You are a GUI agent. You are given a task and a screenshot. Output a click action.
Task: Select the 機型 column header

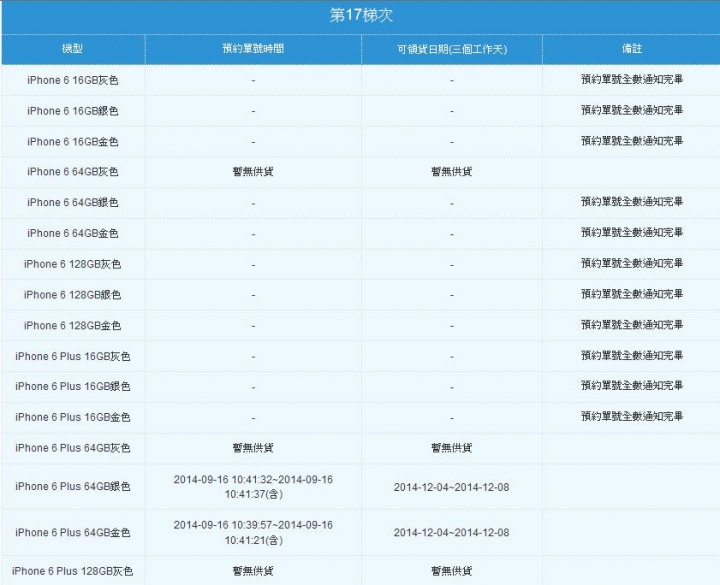click(73, 49)
